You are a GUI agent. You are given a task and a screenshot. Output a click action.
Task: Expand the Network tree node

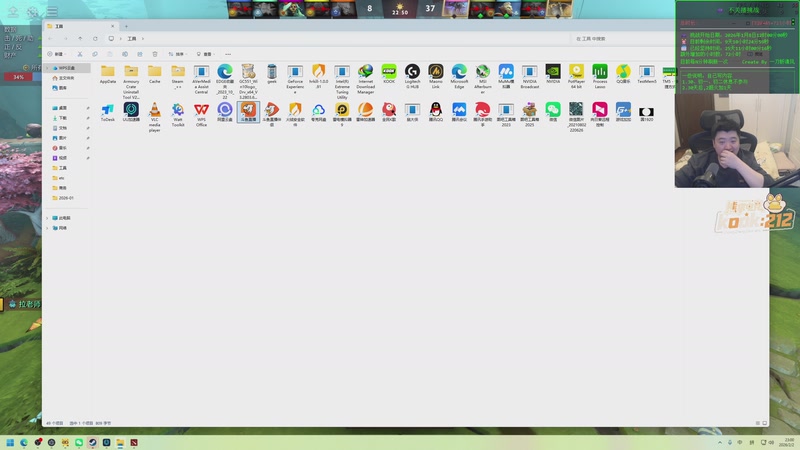point(47,228)
